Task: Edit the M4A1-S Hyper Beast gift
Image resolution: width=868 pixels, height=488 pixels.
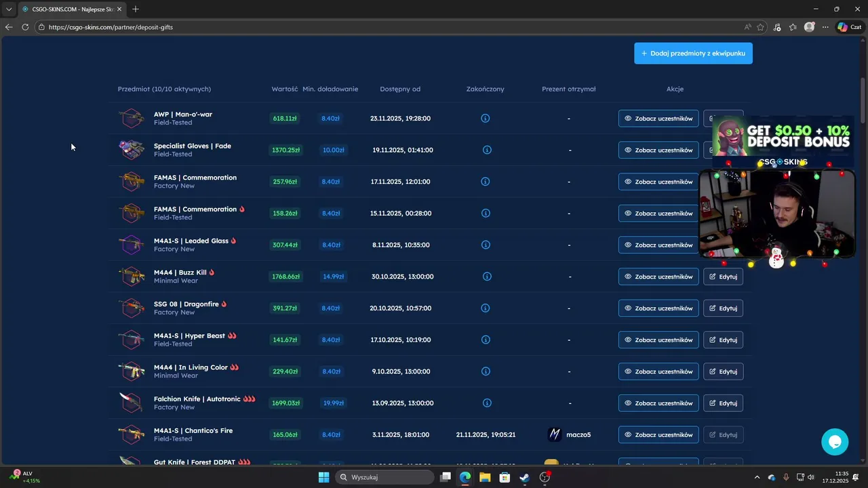Action: click(723, 340)
